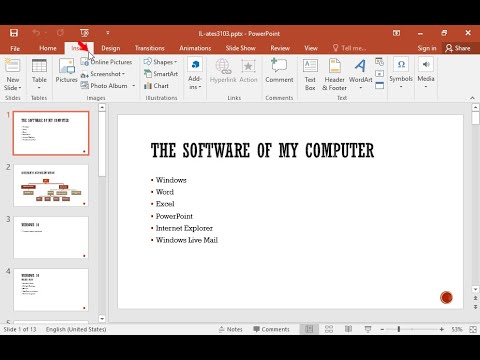Screen dimensions: 480x360
Task: Click the Date & Time icon
Action: pyautogui.click(x=379, y=62)
